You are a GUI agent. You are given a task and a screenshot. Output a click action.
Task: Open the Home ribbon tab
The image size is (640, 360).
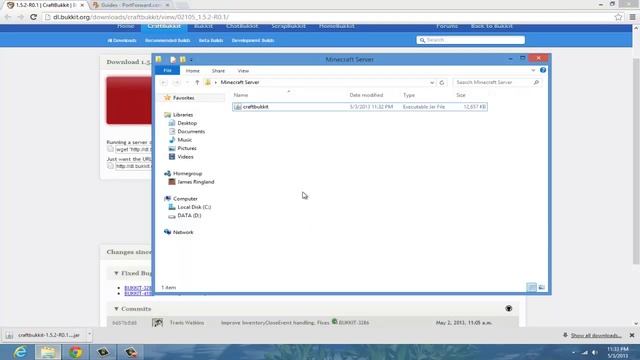pyautogui.click(x=193, y=71)
